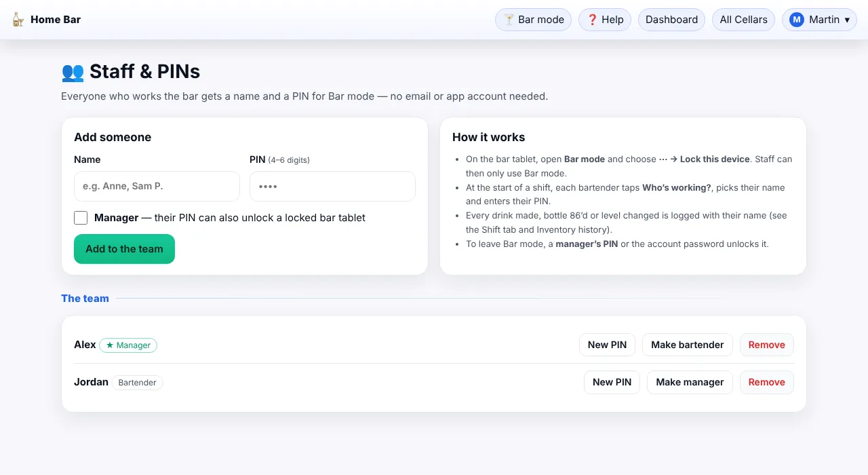The height and width of the screenshot is (475, 868).
Task: Remove Alex from the team
Action: pyautogui.click(x=767, y=345)
